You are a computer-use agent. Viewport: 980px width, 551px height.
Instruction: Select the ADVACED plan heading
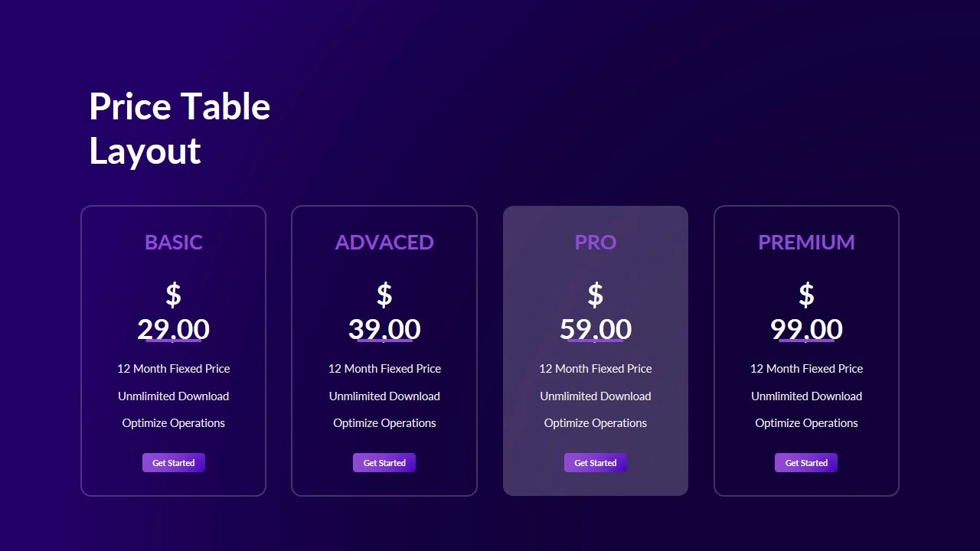pyautogui.click(x=384, y=243)
